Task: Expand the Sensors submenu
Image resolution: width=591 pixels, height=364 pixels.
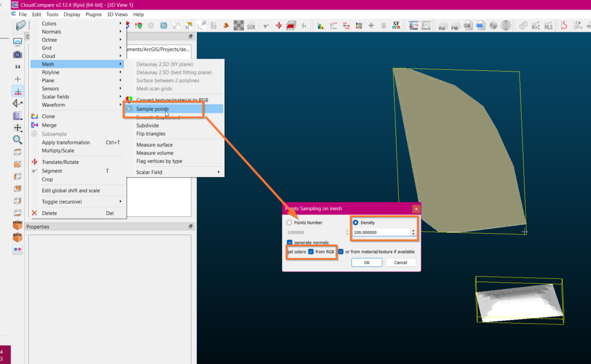Action: coord(78,89)
